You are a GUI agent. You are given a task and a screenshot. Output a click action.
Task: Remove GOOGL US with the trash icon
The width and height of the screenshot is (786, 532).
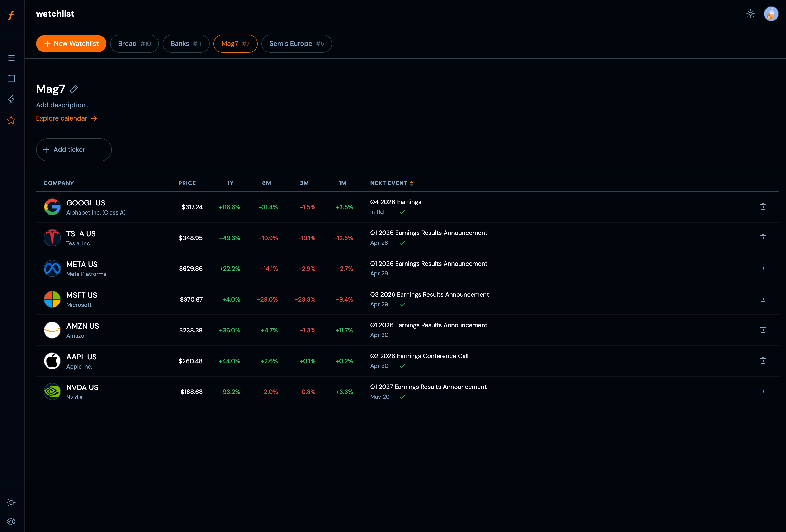pyautogui.click(x=763, y=206)
